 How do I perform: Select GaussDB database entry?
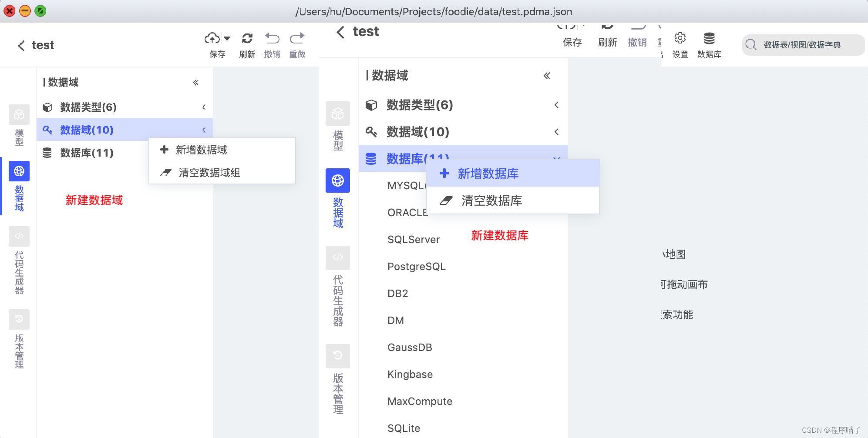tap(410, 348)
